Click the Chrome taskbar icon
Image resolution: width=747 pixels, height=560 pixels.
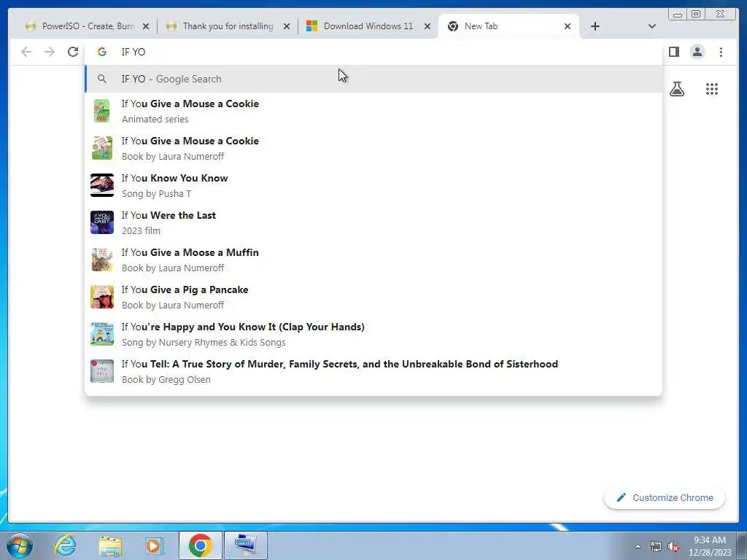tap(200, 545)
